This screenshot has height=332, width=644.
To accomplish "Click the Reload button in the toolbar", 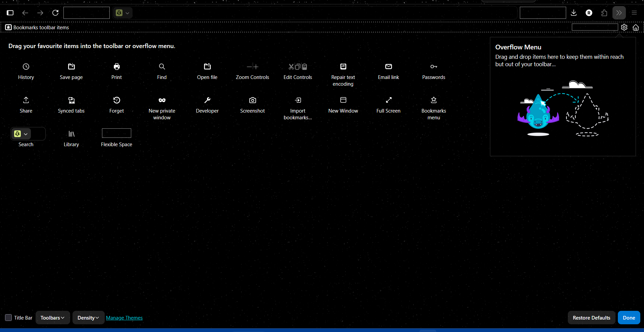I will pyautogui.click(x=55, y=13).
